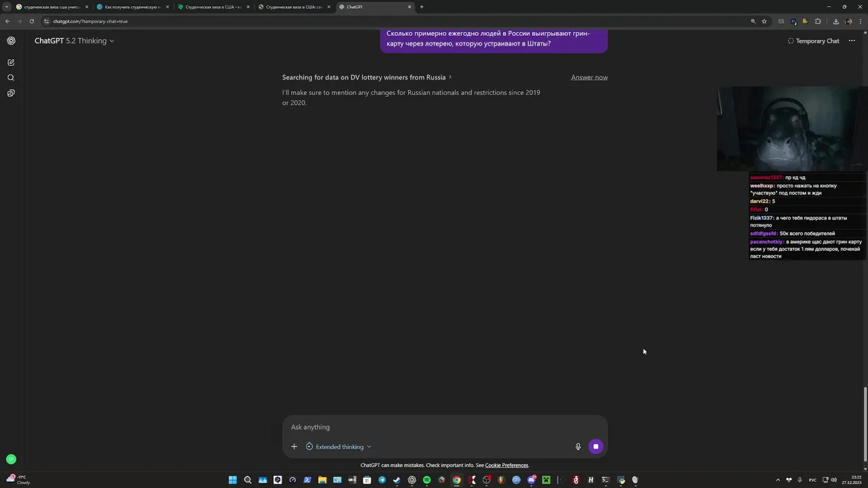868x488 pixels.
Task: Click the user question message bubble
Action: pos(494,39)
